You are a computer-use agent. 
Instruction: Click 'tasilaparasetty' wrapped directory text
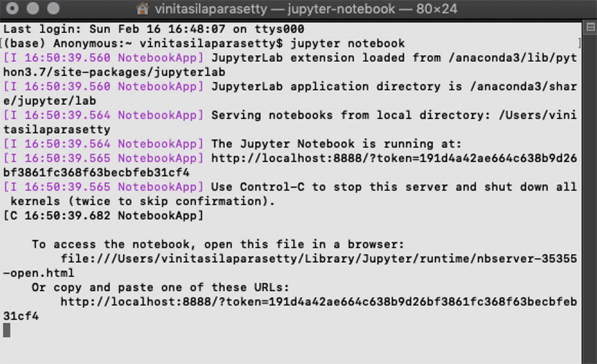tap(57, 130)
